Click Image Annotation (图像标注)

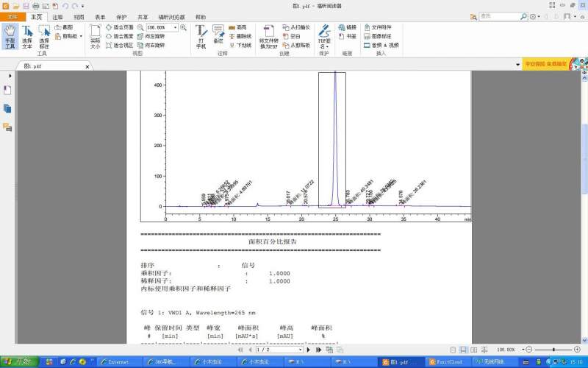click(378, 36)
